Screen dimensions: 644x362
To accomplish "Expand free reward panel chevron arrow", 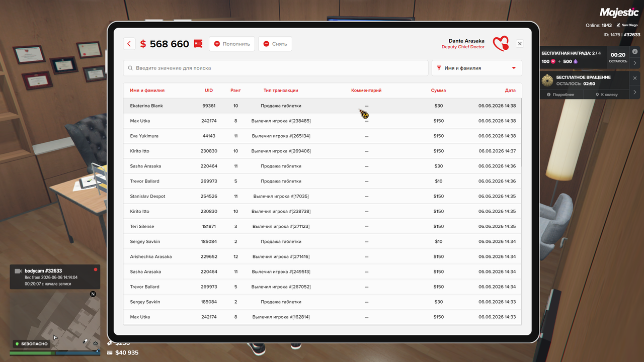I will point(635,63).
